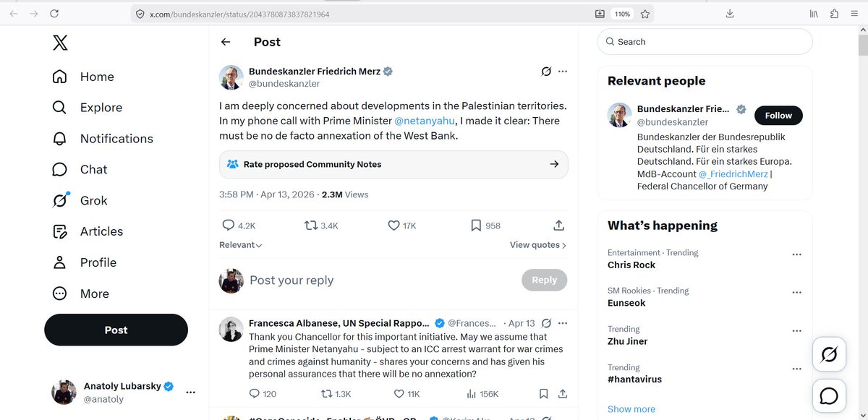Click the browser library icon
Screen dimensions: 868x420
point(814,14)
